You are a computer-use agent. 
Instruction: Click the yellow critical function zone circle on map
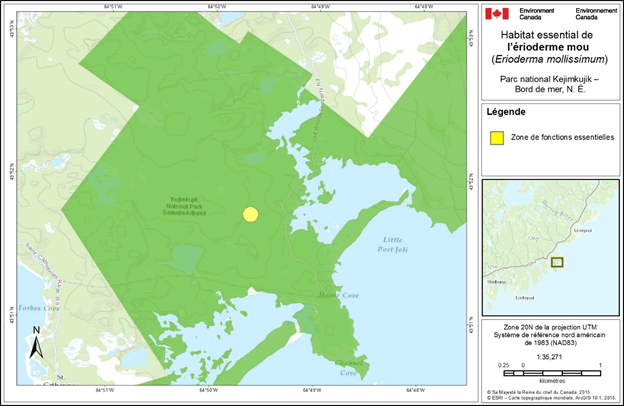[x=251, y=214]
